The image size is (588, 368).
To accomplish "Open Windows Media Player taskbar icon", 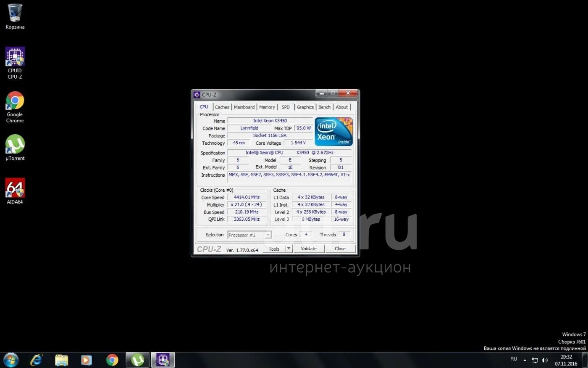I will pos(87,360).
